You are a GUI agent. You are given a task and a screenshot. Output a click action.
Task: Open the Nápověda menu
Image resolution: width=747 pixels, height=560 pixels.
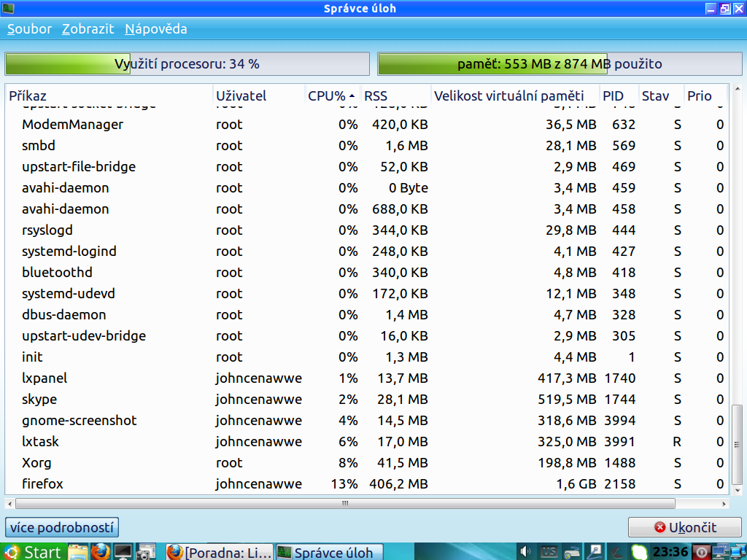click(156, 29)
